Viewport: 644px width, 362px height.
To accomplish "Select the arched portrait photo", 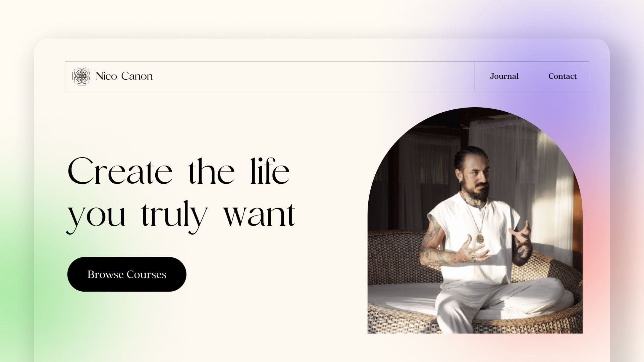I will coord(475,220).
